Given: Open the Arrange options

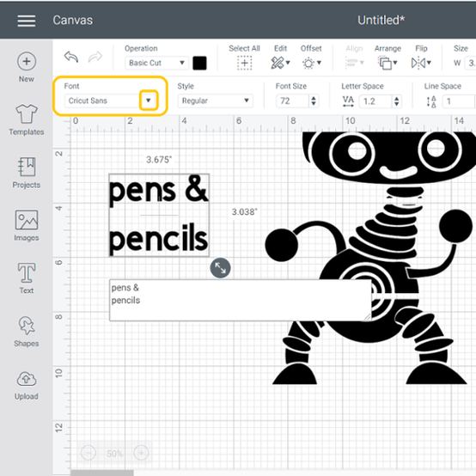Looking at the screenshot, I should [x=388, y=63].
